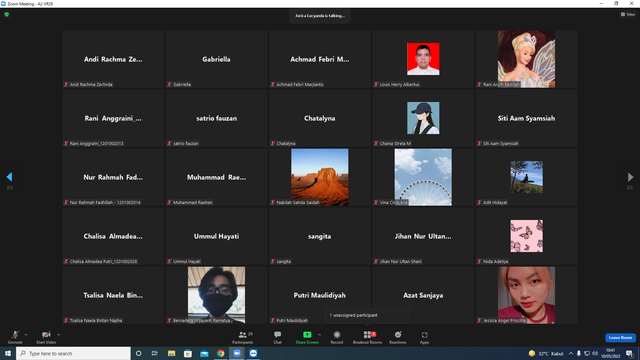This screenshot has width=640, height=360.
Task: Select the Azat Sanjaya tile
Action: [x=423, y=295]
